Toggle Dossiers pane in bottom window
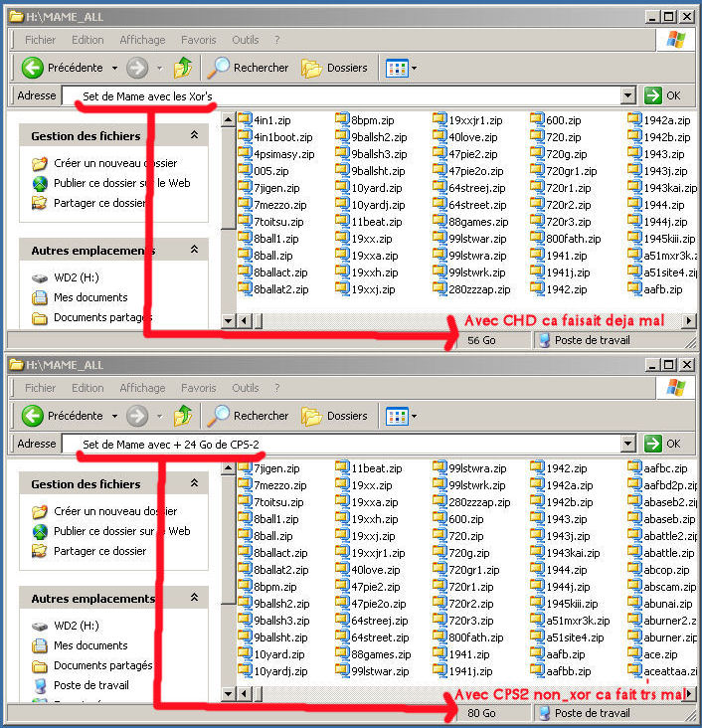Image resolution: width=702 pixels, height=728 pixels. 334,416
